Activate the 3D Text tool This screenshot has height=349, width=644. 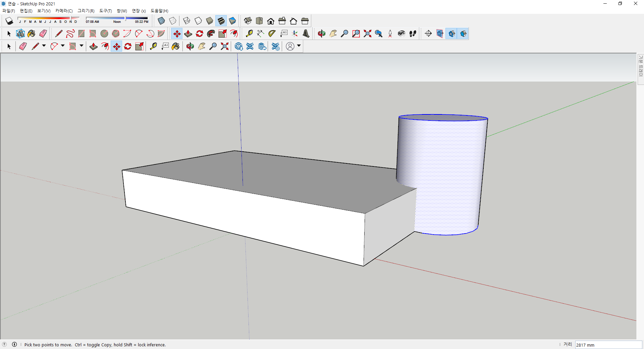coord(306,34)
